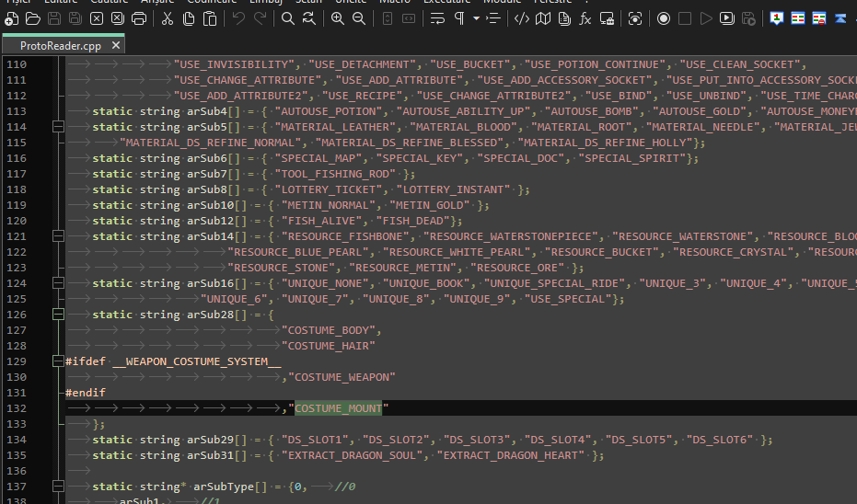Image resolution: width=857 pixels, height=504 pixels.
Task: Click the compare plugin icon with red green bars
Action: click(x=798, y=19)
